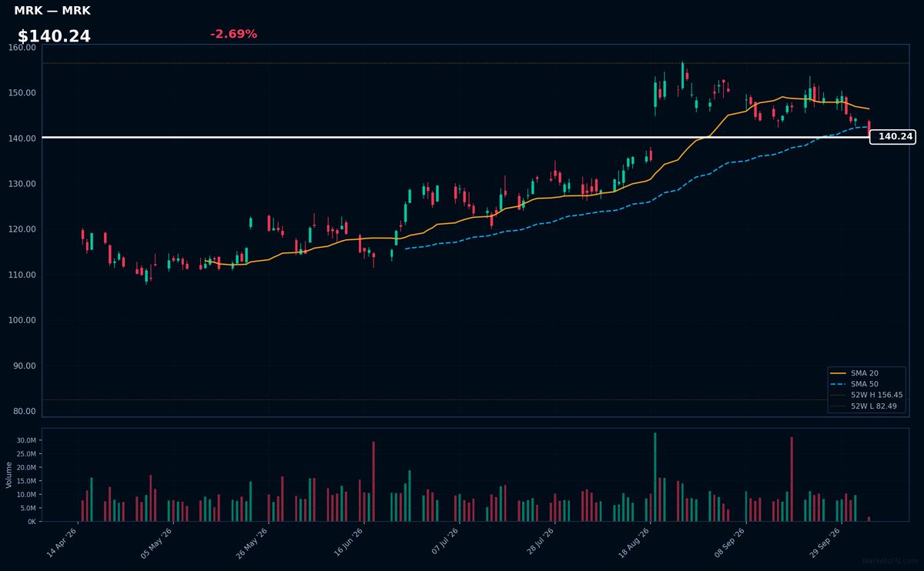Click the 18 Aug '26 date label
924x571 pixels.
pyautogui.click(x=634, y=543)
